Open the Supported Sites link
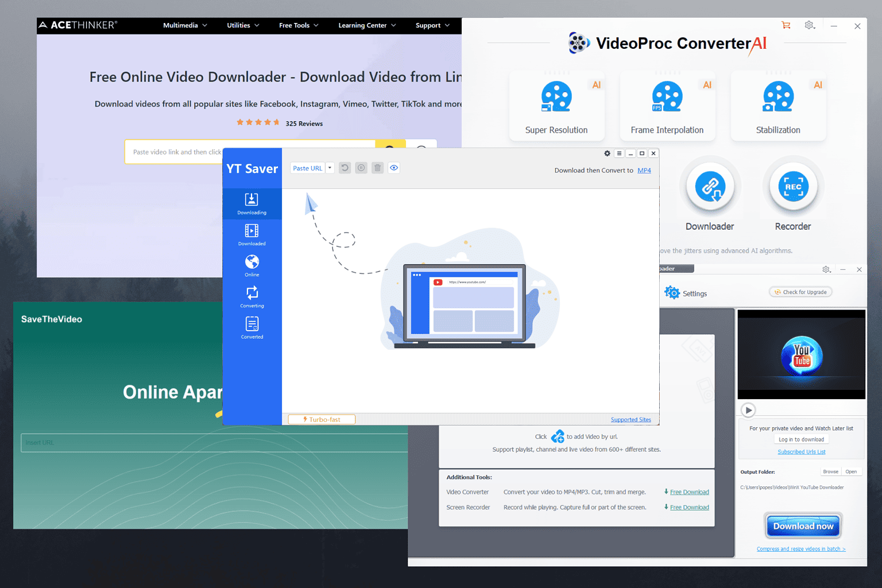882x588 pixels. pos(630,419)
